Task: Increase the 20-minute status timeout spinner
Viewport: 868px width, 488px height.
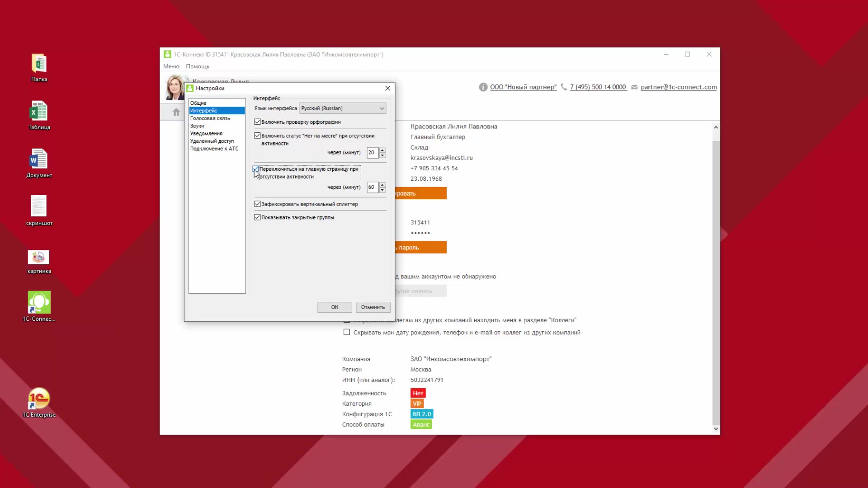Action: pyautogui.click(x=382, y=150)
